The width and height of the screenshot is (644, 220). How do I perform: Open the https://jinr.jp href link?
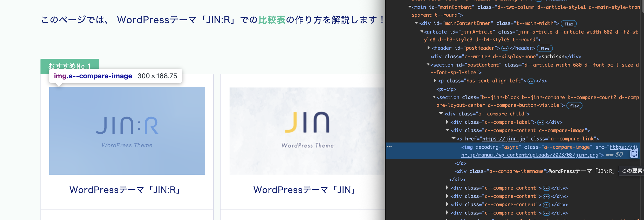(503, 139)
